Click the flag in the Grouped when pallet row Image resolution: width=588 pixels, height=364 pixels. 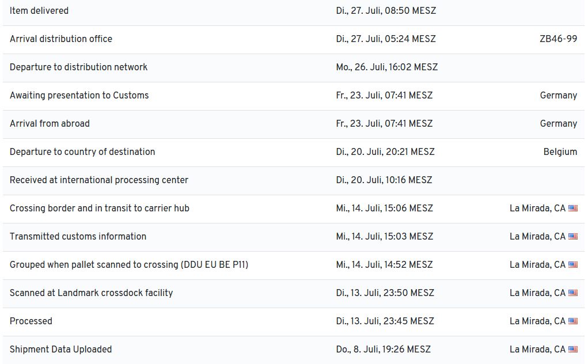pos(573,265)
